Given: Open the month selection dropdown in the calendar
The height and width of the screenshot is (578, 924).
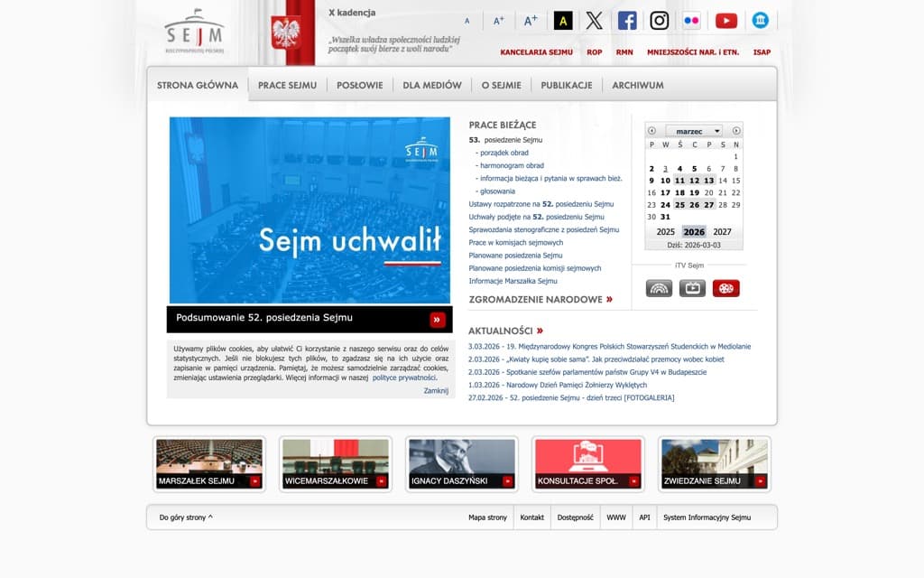Looking at the screenshot, I should tap(693, 130).
